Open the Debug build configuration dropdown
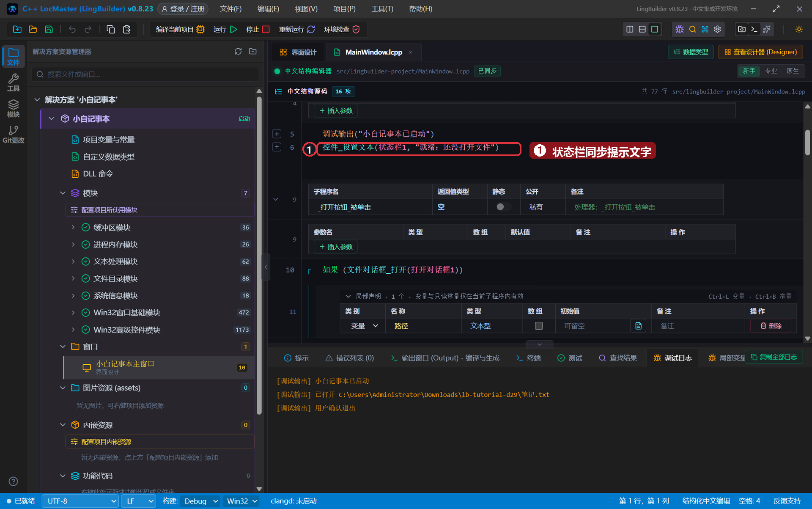This screenshot has width=812, height=509. click(x=200, y=501)
